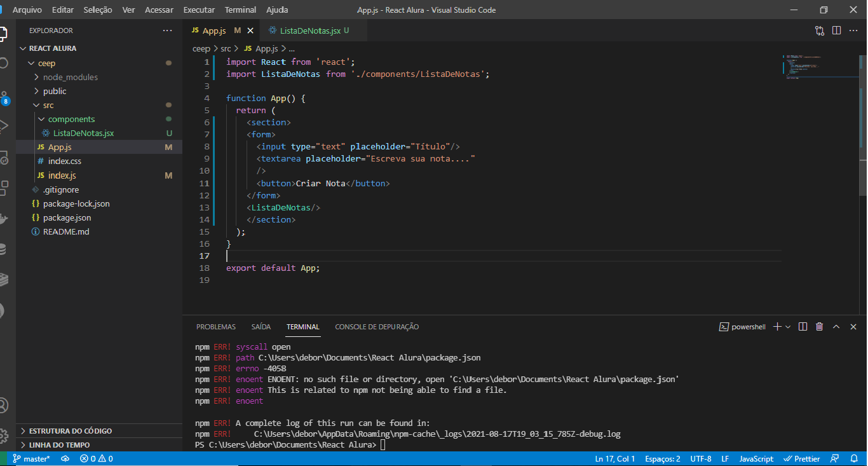Open the Manage settings gear icon

(x=3, y=436)
